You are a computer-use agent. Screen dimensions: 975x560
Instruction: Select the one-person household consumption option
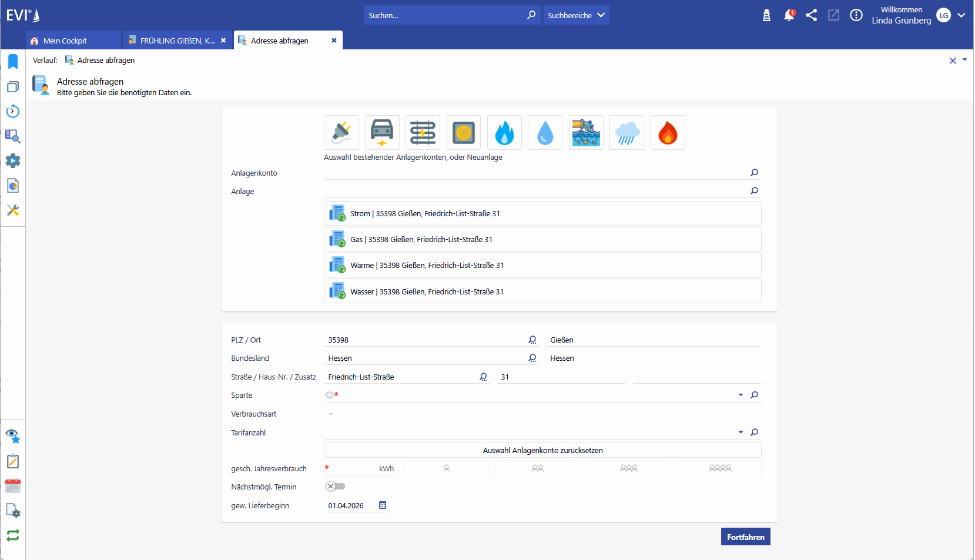pyautogui.click(x=447, y=468)
